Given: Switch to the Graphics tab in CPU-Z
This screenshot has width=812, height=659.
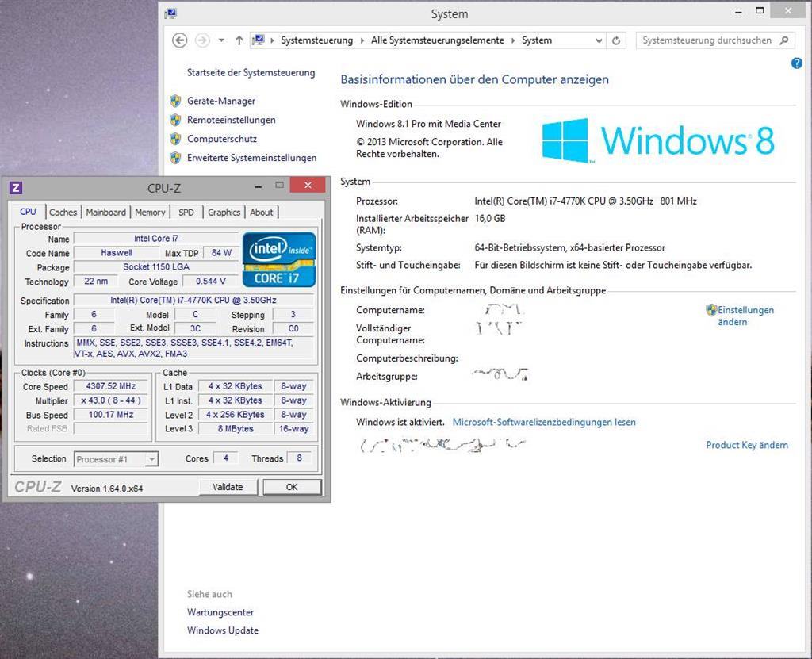Looking at the screenshot, I should (x=224, y=213).
